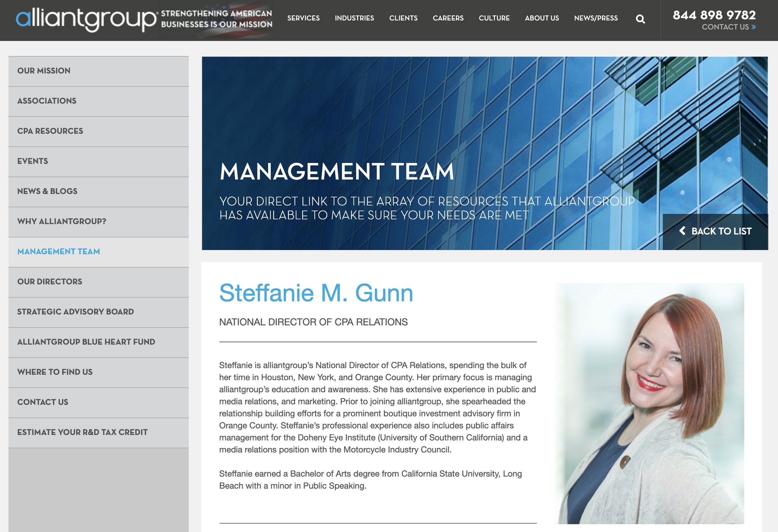Open Events in the sidebar

coord(98,161)
